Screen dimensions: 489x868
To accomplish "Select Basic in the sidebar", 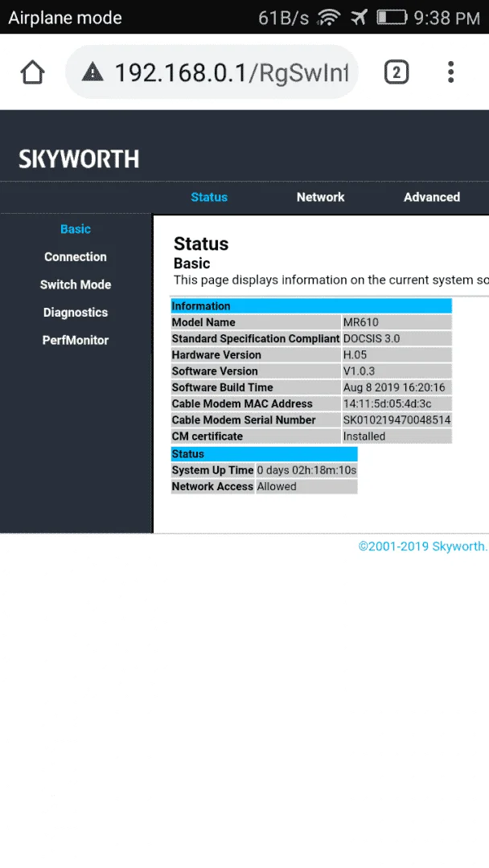I will pyautogui.click(x=76, y=229).
